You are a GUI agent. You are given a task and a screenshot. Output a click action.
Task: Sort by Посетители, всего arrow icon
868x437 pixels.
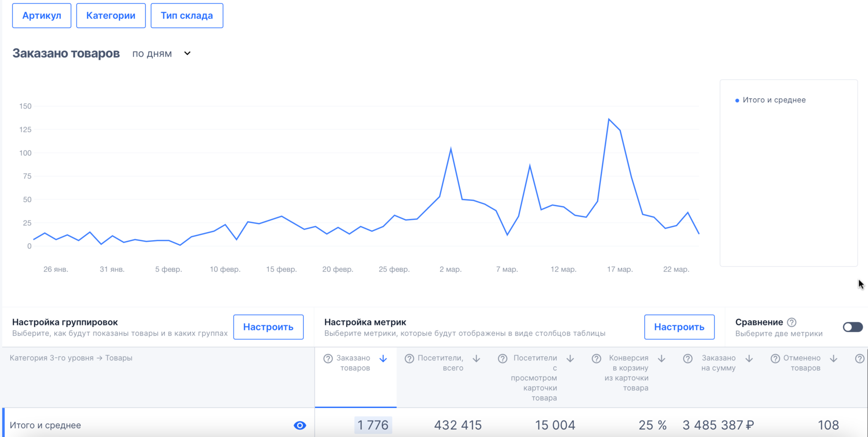(476, 358)
